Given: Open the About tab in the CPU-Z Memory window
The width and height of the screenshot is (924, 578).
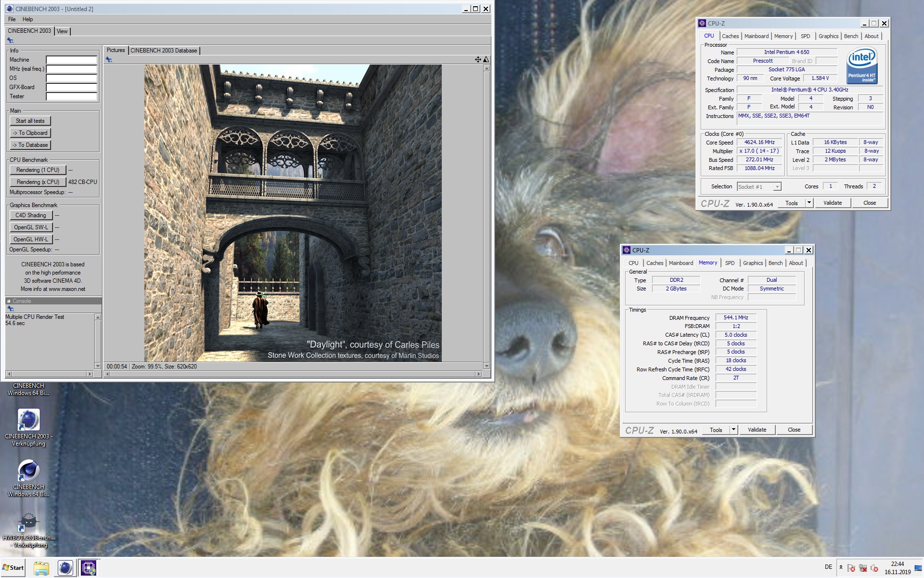Looking at the screenshot, I should (796, 263).
